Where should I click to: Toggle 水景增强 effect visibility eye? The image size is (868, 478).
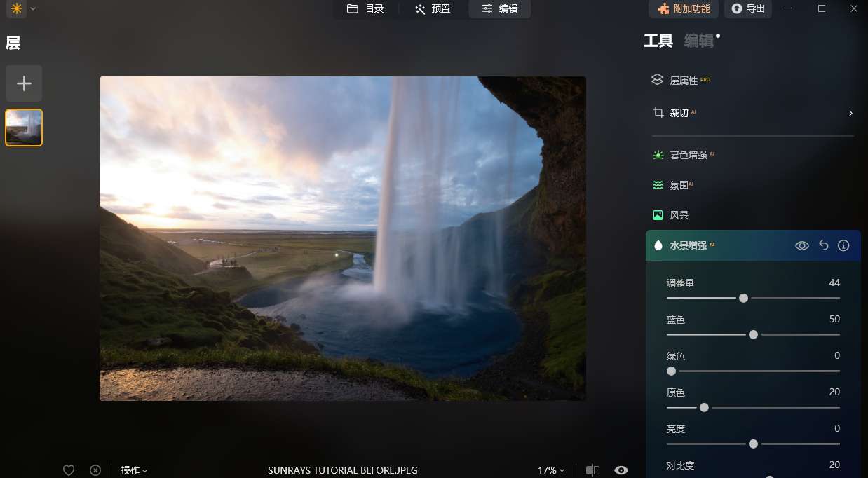[802, 245]
